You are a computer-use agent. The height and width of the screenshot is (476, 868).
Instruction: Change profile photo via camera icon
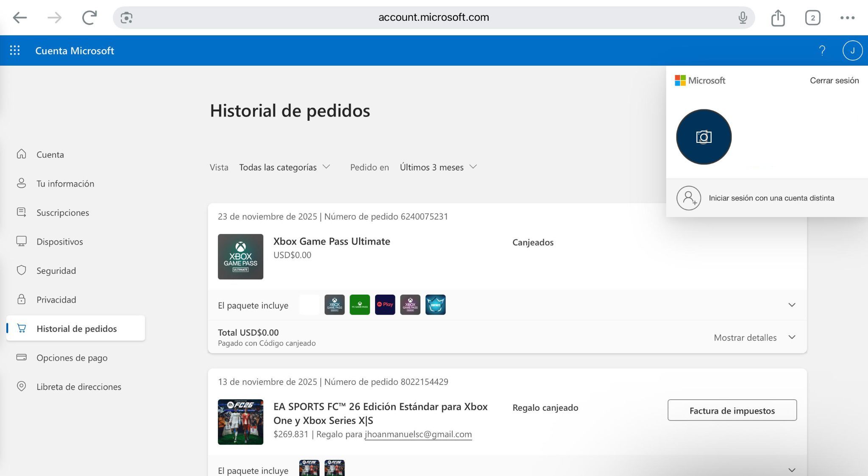coord(704,137)
